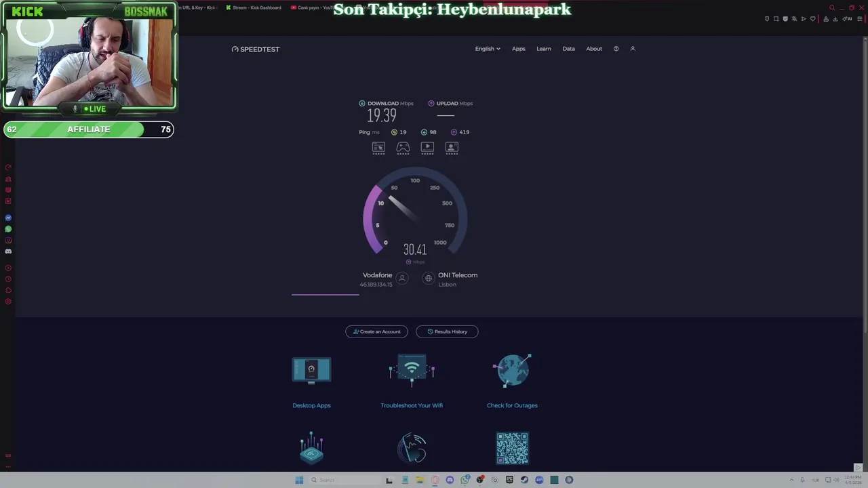Click the browser AI button
868x488 pixels.
coord(848,19)
